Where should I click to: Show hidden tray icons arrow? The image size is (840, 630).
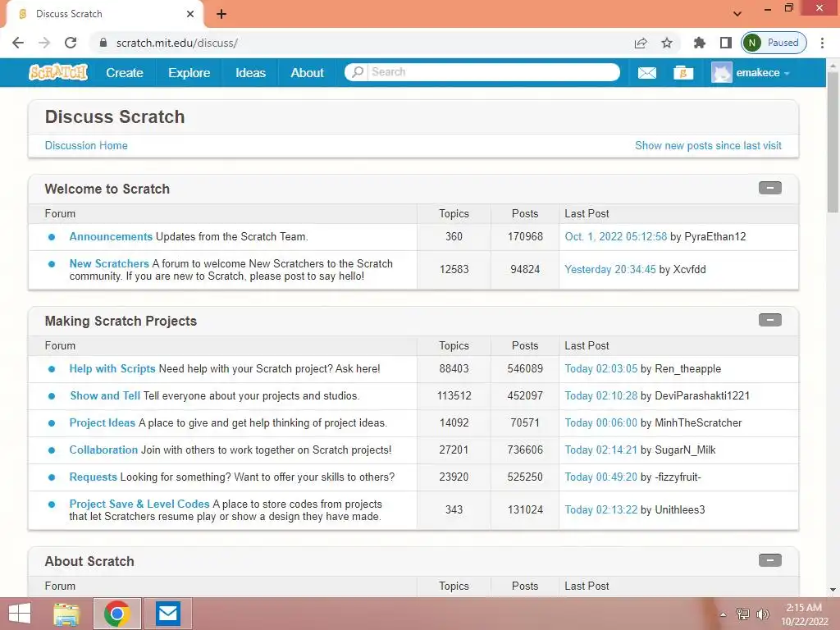click(724, 614)
